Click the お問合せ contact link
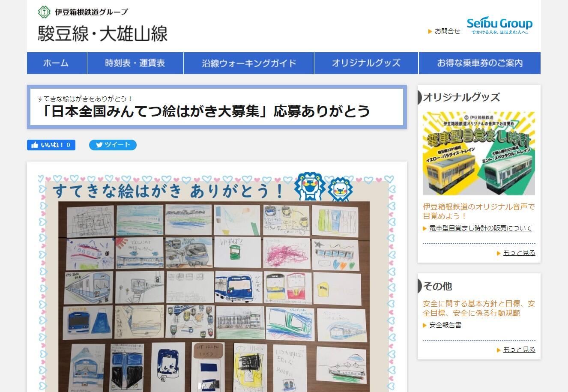The image size is (568, 392). (x=447, y=31)
